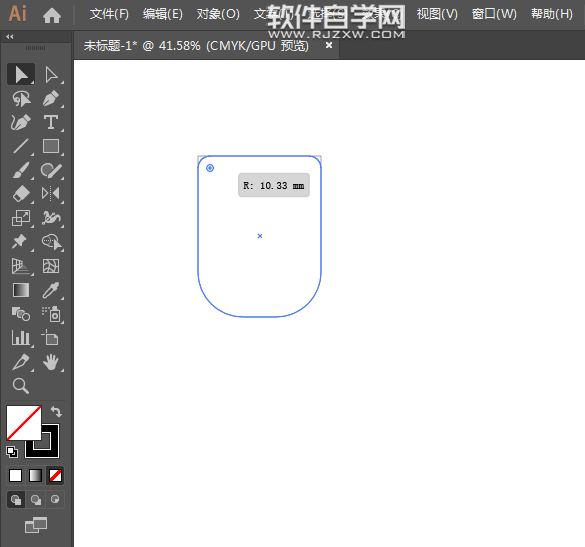This screenshot has height=547, width=585.
Task: Open the 编辑(E) menu
Action: tap(163, 14)
